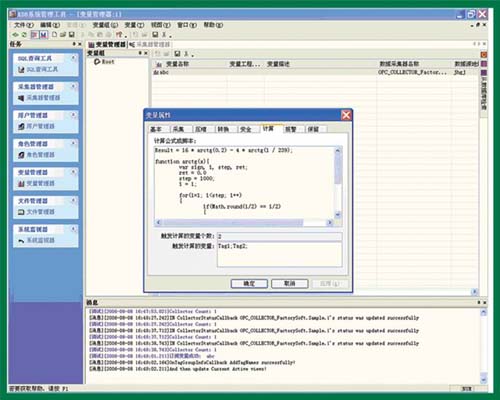Click the green refresh icon in main toolbar

[24, 34]
